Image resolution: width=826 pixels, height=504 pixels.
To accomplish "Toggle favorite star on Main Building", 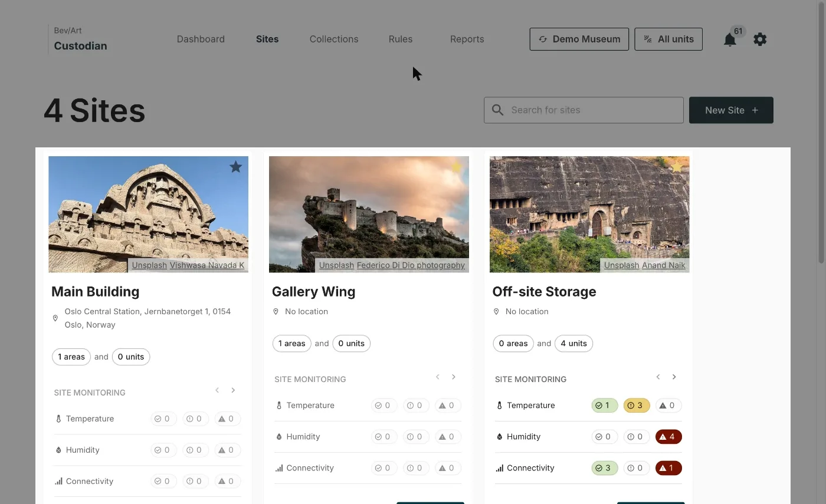I will click(236, 167).
